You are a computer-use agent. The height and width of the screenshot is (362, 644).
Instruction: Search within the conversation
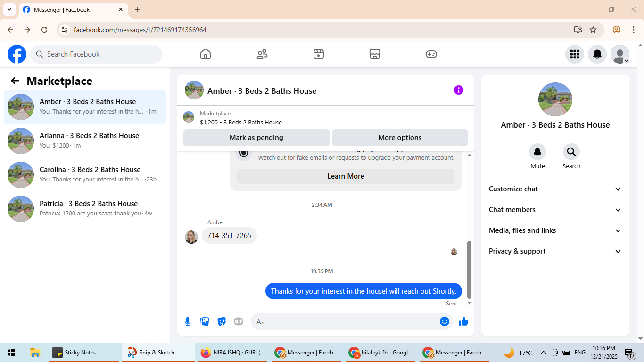point(571,152)
